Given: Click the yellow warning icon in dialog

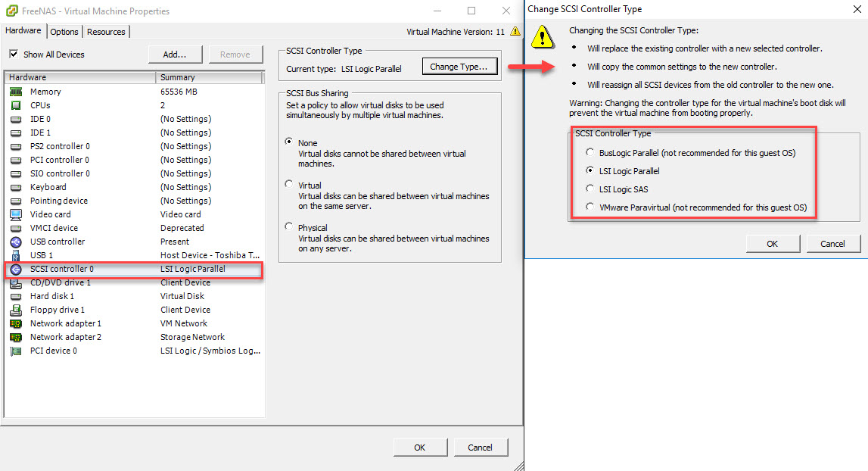Looking at the screenshot, I should [543, 37].
